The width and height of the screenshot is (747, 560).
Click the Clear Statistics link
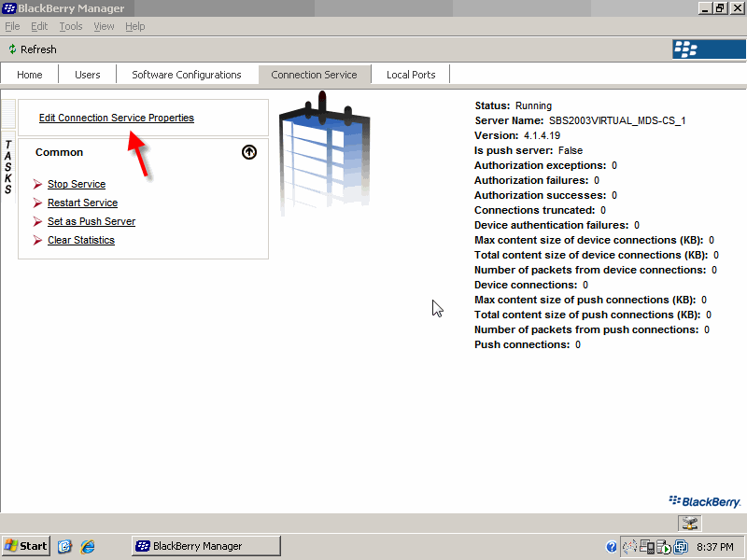pos(81,240)
